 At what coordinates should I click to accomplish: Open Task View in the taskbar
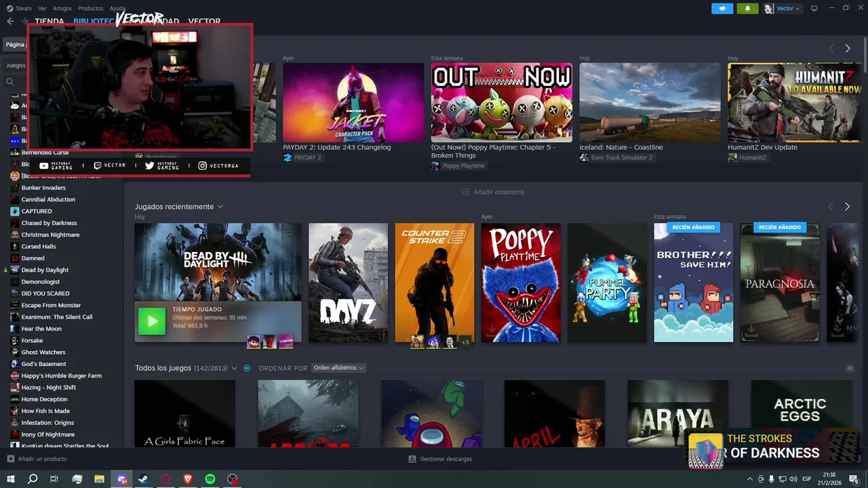point(54,479)
